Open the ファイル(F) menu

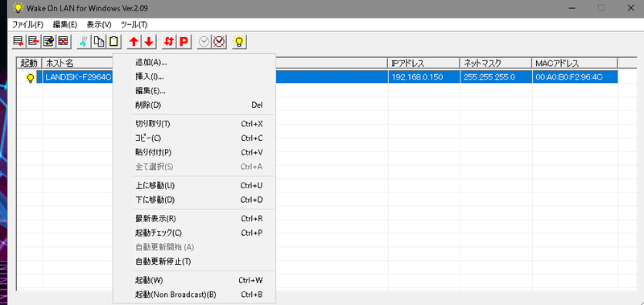[x=27, y=24]
